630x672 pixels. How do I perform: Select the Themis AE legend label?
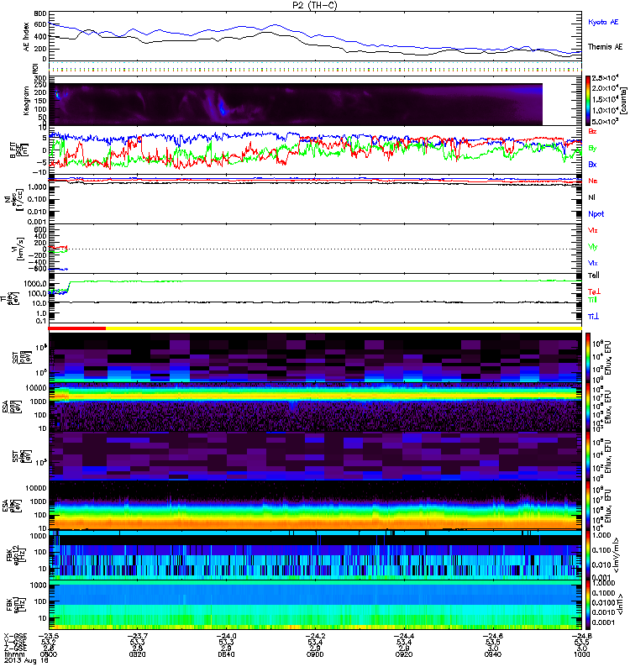[603, 50]
